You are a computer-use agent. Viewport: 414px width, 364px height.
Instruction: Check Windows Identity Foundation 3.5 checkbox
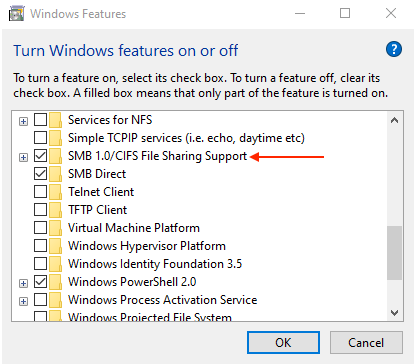point(40,263)
